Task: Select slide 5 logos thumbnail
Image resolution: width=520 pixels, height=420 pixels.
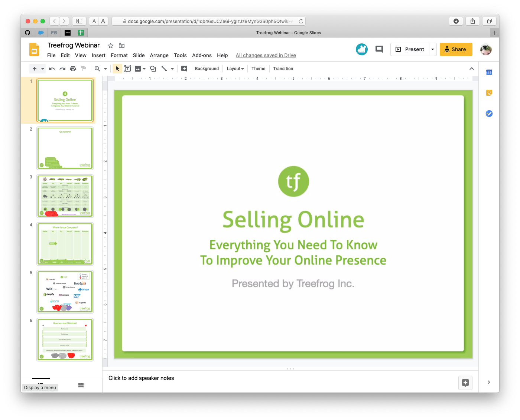Action: 65,292
